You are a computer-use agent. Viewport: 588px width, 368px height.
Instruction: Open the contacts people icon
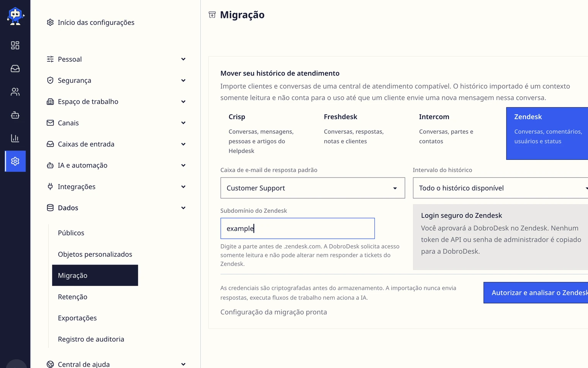[x=15, y=92]
